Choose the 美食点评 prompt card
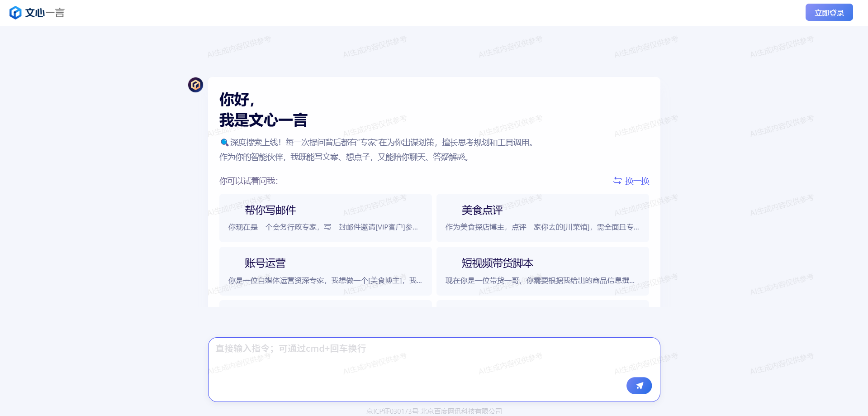 [542, 218]
